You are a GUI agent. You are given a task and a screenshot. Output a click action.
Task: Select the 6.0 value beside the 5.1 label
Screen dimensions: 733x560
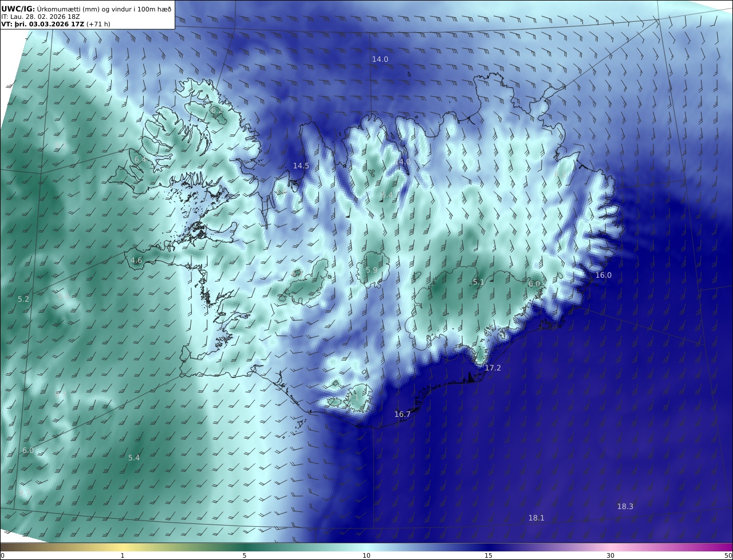(x=534, y=283)
